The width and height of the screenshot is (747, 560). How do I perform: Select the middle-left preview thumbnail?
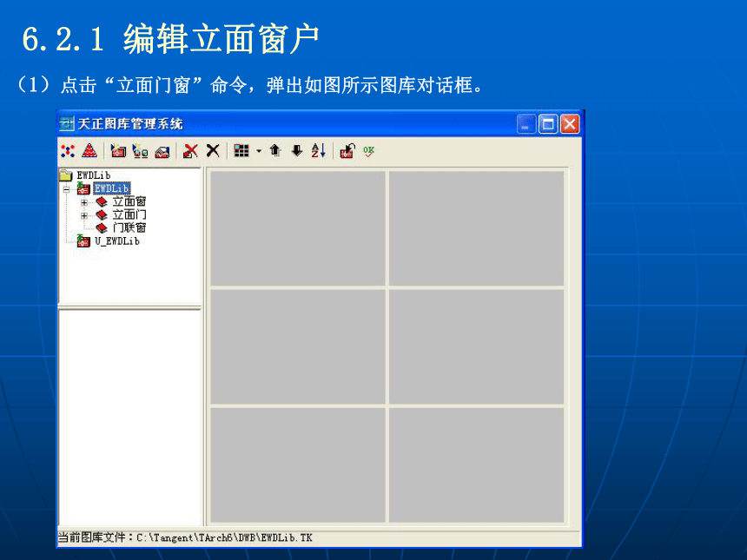[x=298, y=346]
